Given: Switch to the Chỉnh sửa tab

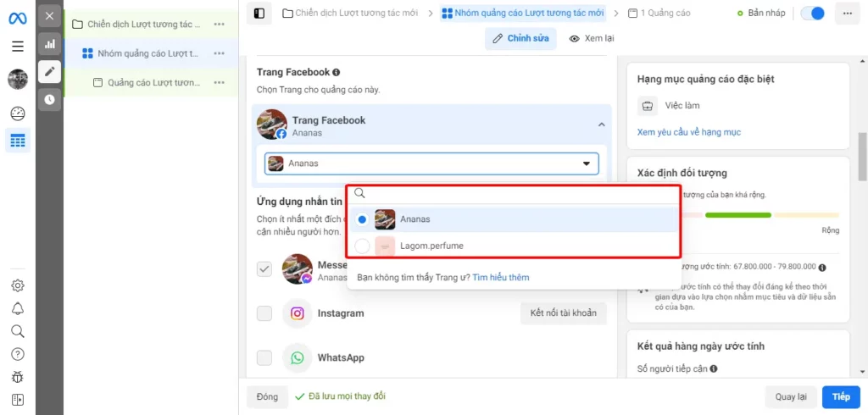Looking at the screenshot, I should [x=521, y=38].
